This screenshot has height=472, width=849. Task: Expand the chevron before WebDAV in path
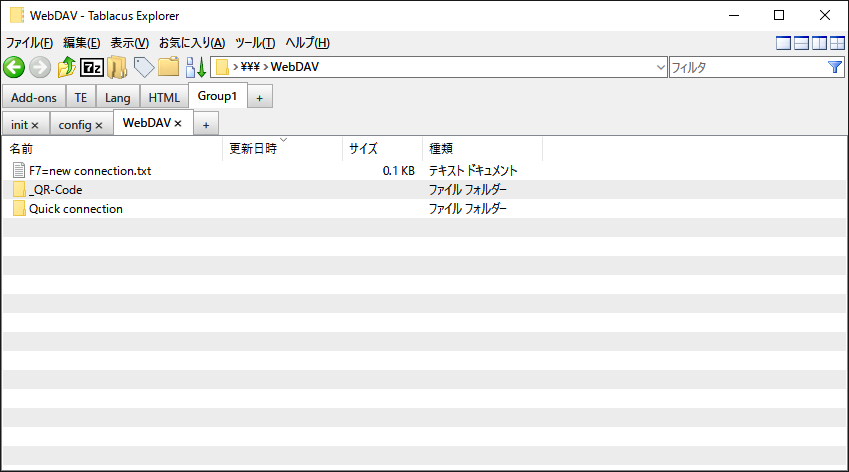(x=265, y=67)
